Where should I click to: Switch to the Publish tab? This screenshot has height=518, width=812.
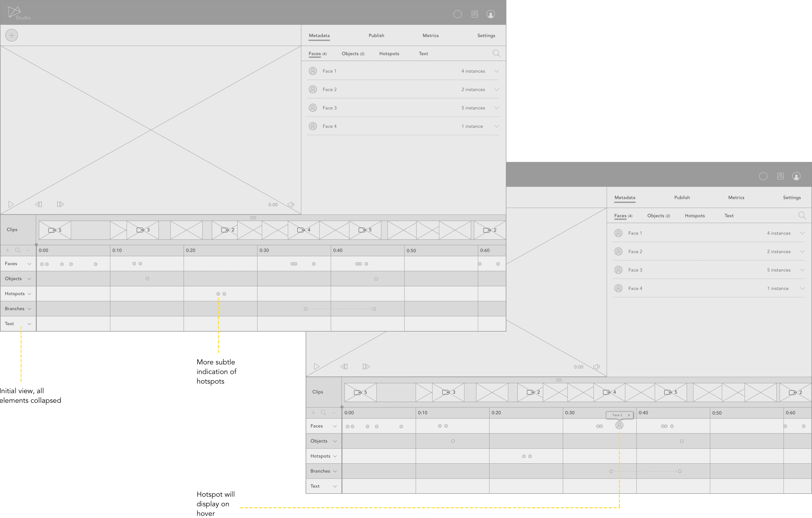pyautogui.click(x=376, y=35)
